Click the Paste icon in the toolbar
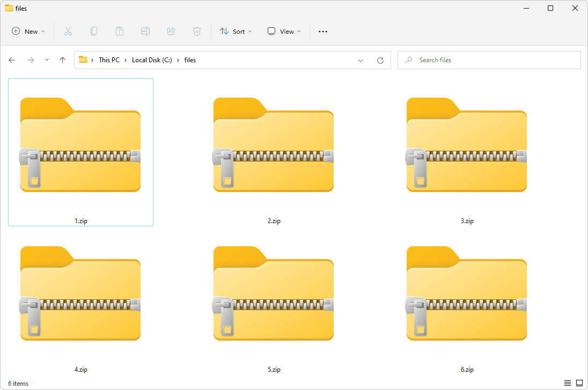Viewport: 588px width, 390px height. (x=120, y=31)
